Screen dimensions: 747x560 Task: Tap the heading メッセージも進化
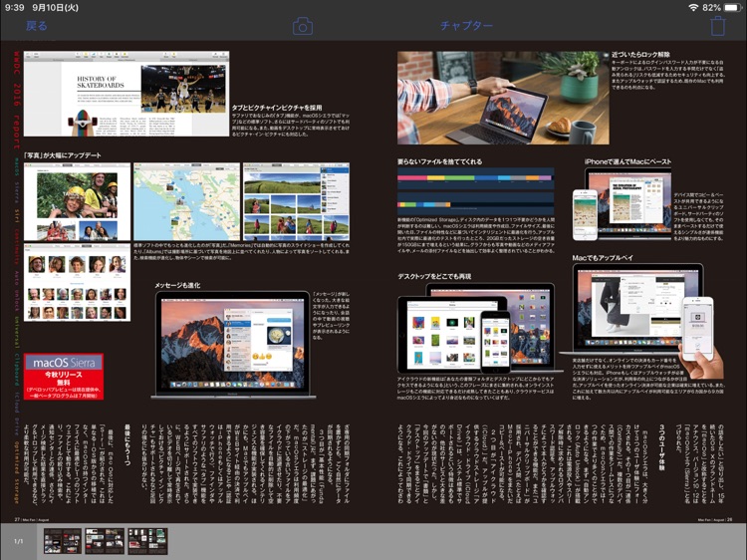(177, 286)
